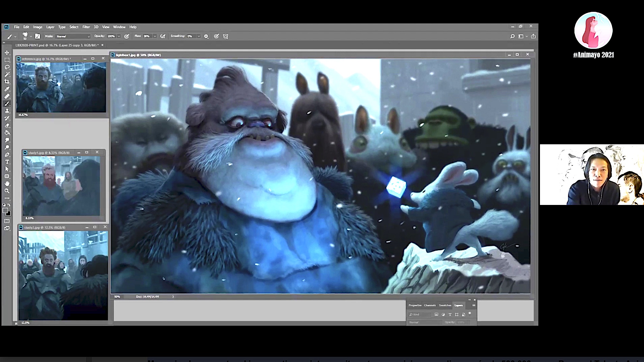Expand the collapsed toolbox double arrow
The height and width of the screenshot is (362, 644).
pyautogui.click(x=4, y=42)
